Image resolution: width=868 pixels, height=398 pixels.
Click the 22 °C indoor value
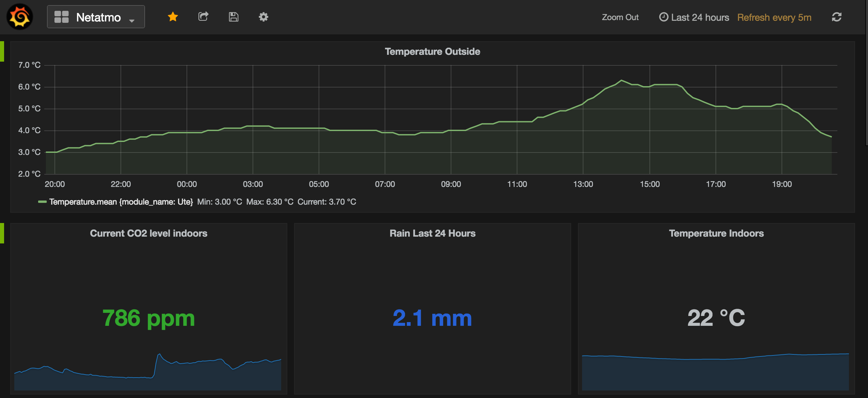pos(716,318)
